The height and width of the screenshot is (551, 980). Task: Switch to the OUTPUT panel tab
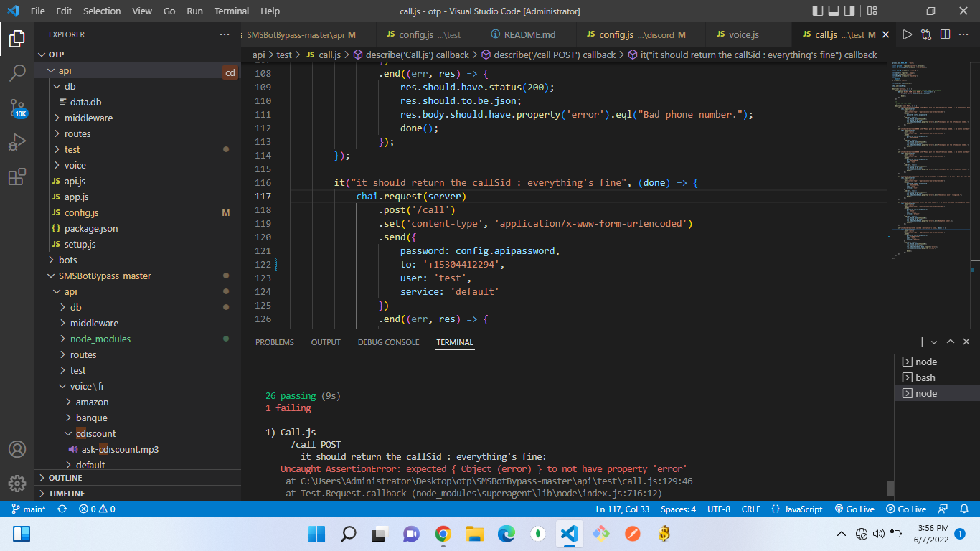coord(326,342)
